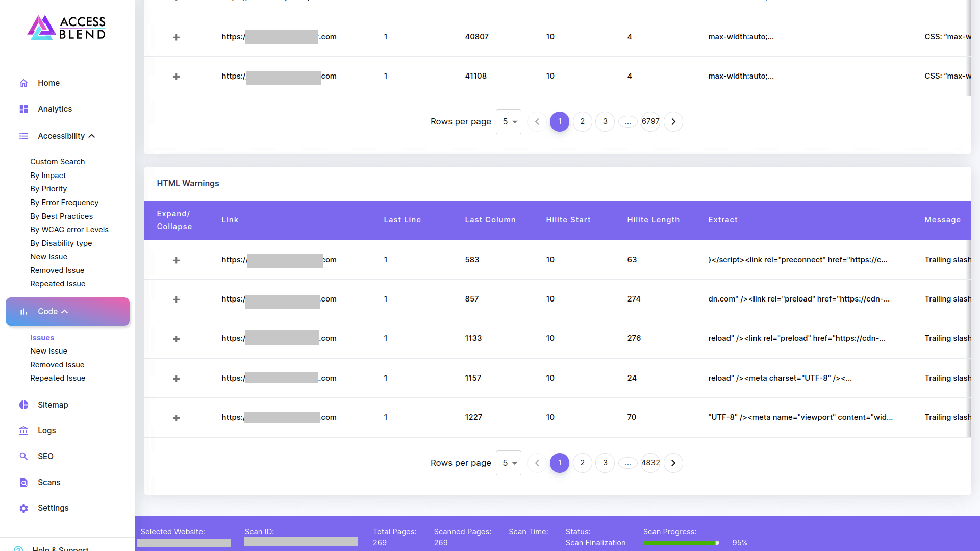
Task: Click the Hilite Length column header
Action: click(x=654, y=220)
